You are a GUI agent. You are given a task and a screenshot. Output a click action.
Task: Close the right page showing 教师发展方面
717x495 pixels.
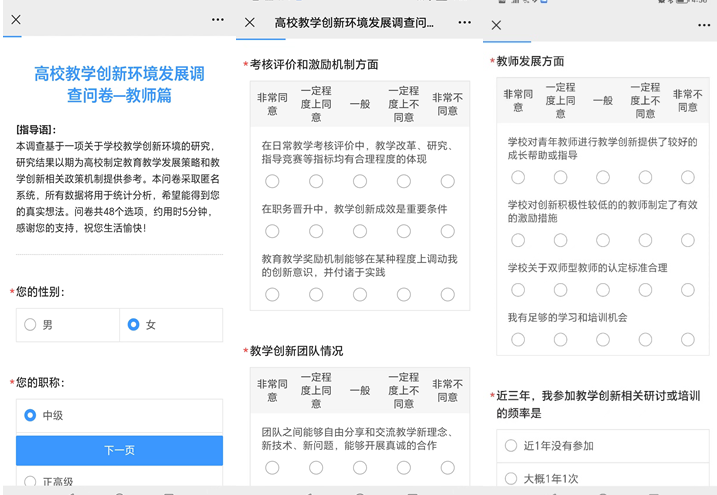click(x=497, y=25)
